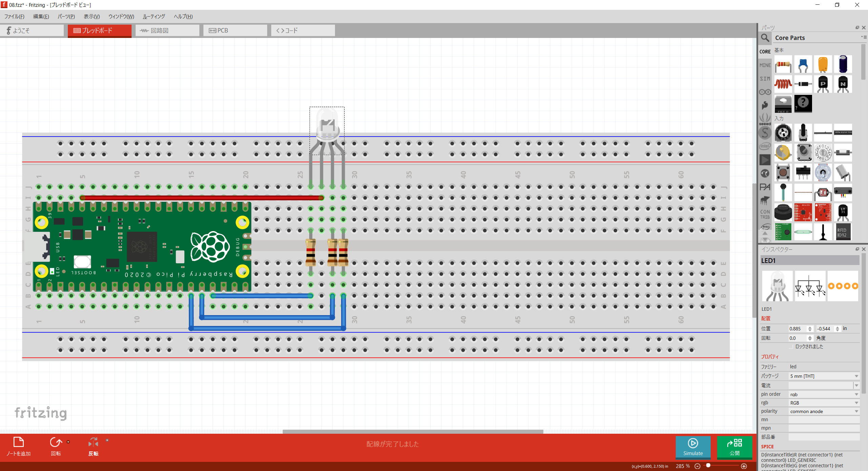Open the parts search magnifier
The image size is (868, 471).
coord(765,38)
